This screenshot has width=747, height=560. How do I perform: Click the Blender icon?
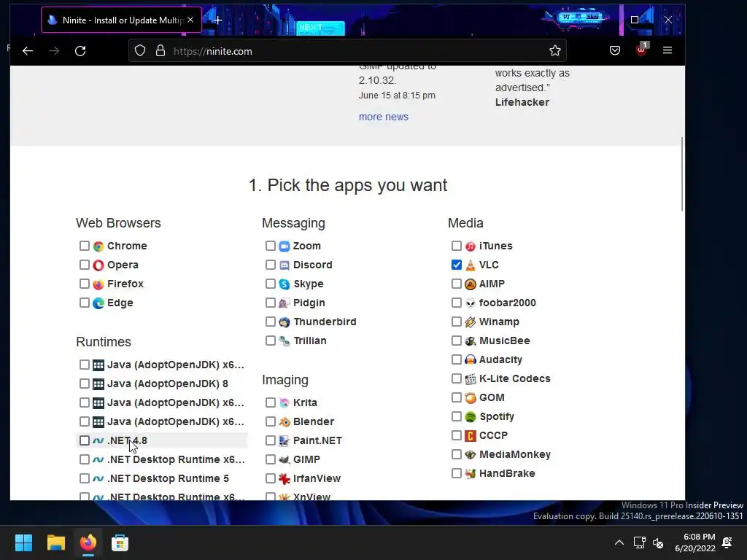pos(285,422)
